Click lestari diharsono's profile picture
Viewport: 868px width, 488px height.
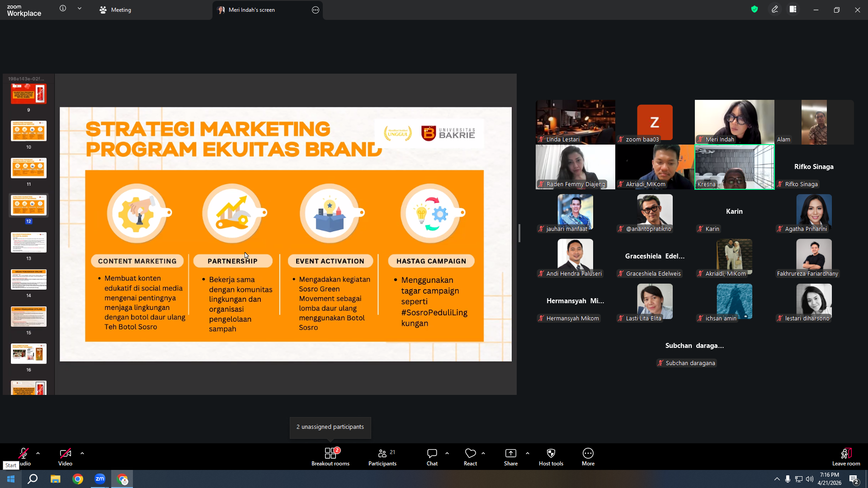pos(814,300)
